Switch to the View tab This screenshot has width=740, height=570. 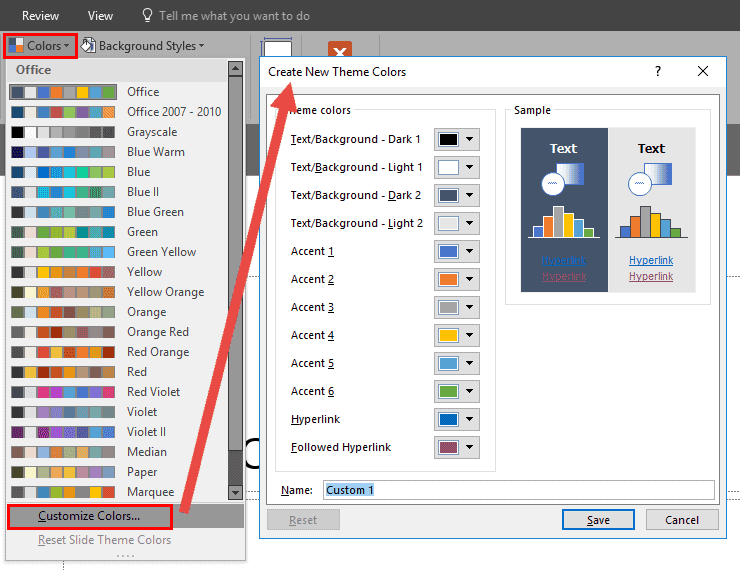(x=100, y=16)
